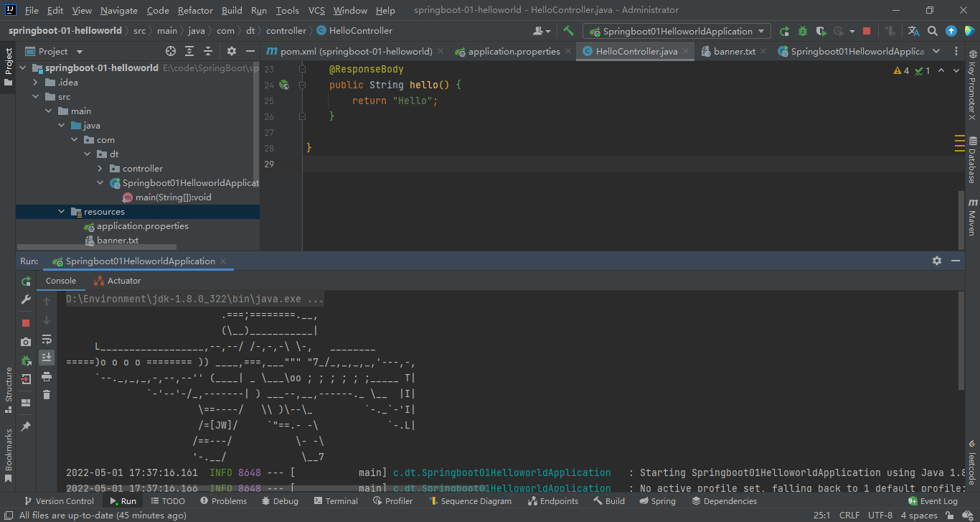The image size is (980, 522).
Task: Click CRLF line separator in status bar
Action: 849,516
